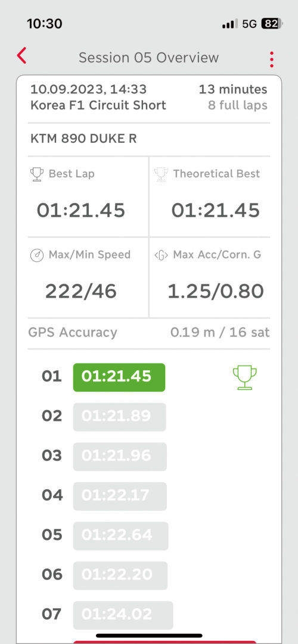
Task: Tap the 222/46 speed value
Action: click(x=81, y=292)
